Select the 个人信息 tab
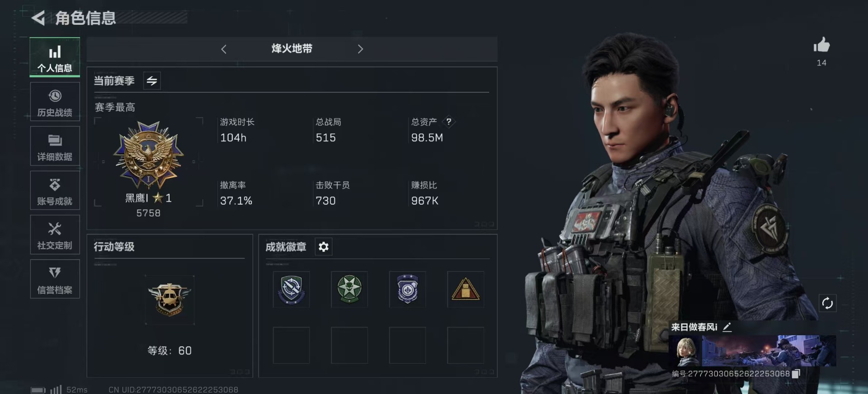The image size is (868, 394). (x=55, y=57)
